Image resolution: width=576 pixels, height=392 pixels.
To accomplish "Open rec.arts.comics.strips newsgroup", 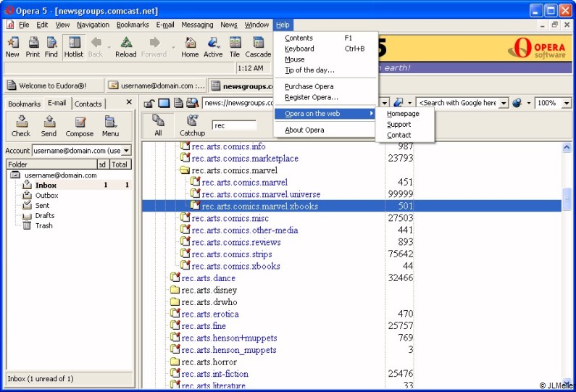I will point(231,254).
